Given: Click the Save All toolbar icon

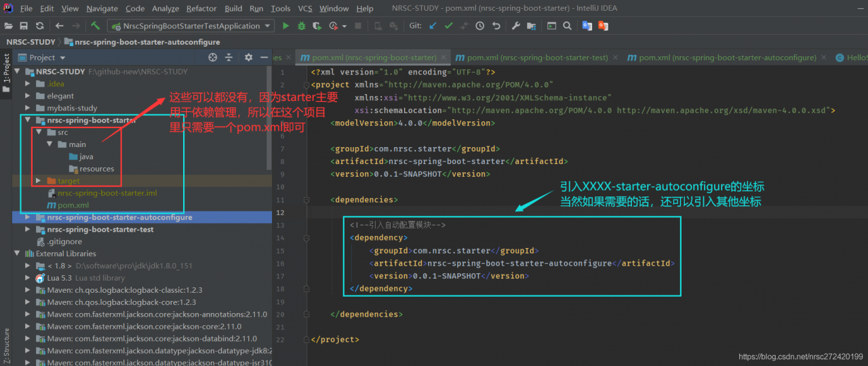Looking at the screenshot, I should click(x=24, y=26).
